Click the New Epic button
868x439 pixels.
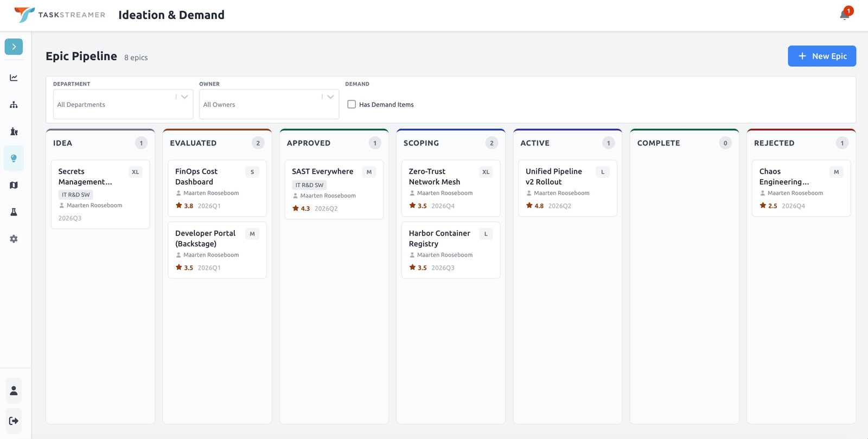pyautogui.click(x=822, y=56)
